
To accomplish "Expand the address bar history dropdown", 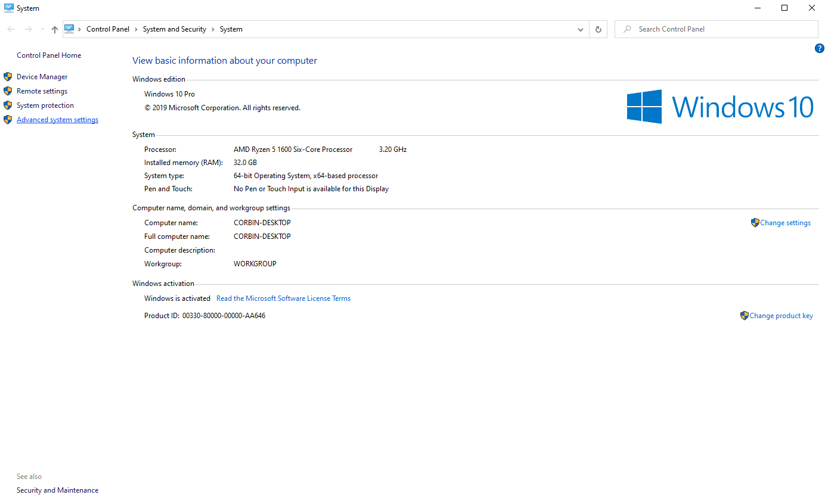I will pyautogui.click(x=581, y=29).
